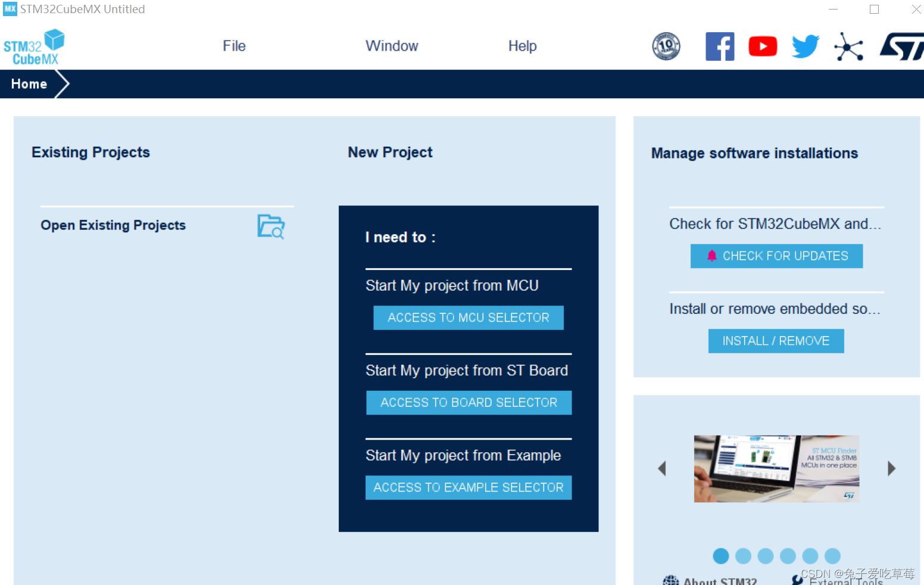Select the fifth carousel dot
Screen dimensions: 924x585
pyautogui.click(x=810, y=556)
